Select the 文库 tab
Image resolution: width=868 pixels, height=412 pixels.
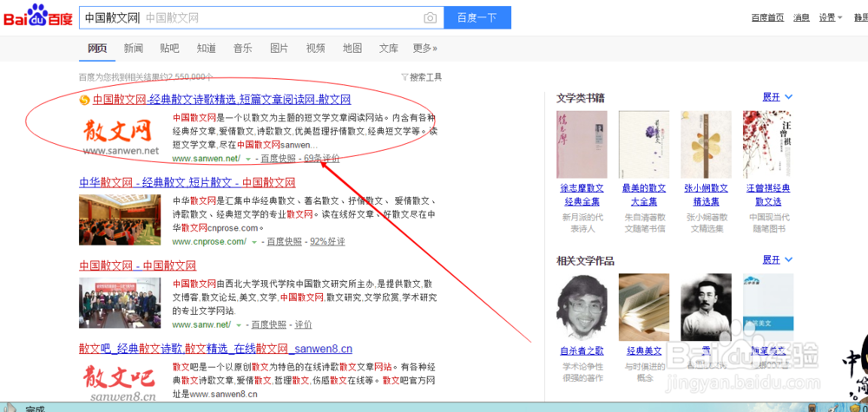389,48
